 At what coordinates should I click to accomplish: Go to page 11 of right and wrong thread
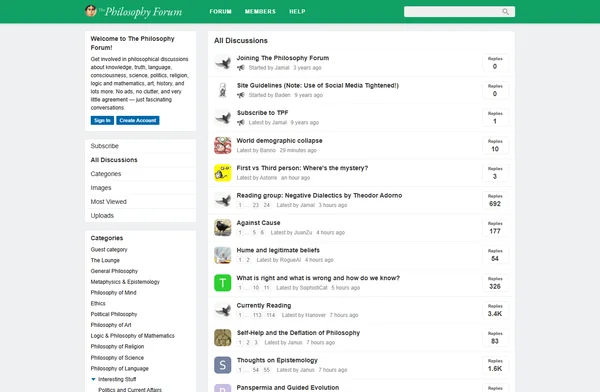[267, 287]
